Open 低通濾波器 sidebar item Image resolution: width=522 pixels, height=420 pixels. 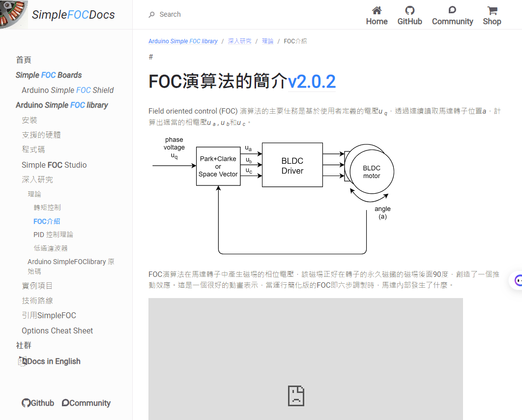pyautogui.click(x=51, y=248)
